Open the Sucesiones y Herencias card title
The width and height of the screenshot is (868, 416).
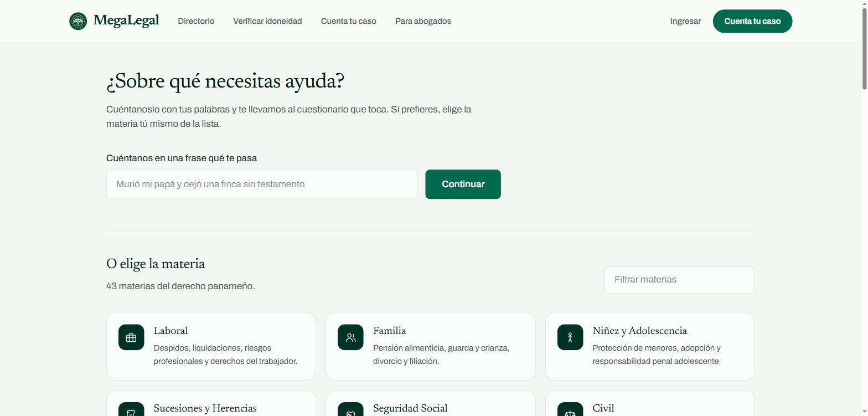pyautogui.click(x=205, y=408)
